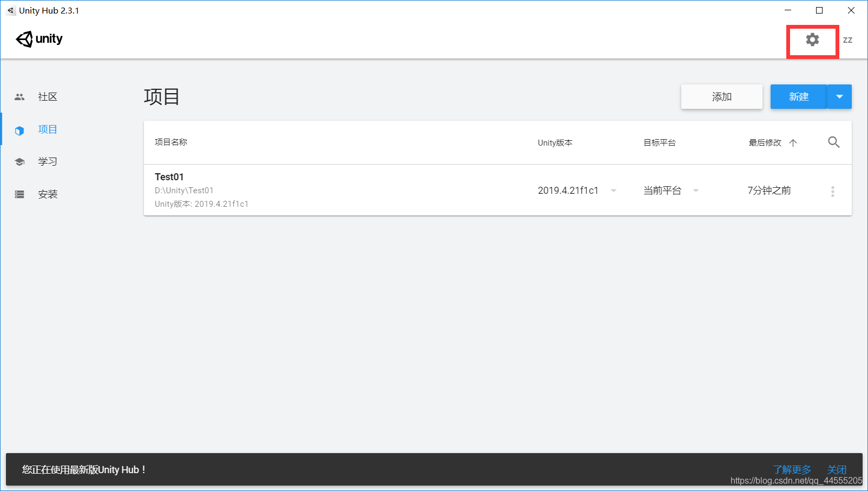
Task: Click the Unity版本: 2019.4.21f1c1 subtitle
Action: (x=201, y=204)
